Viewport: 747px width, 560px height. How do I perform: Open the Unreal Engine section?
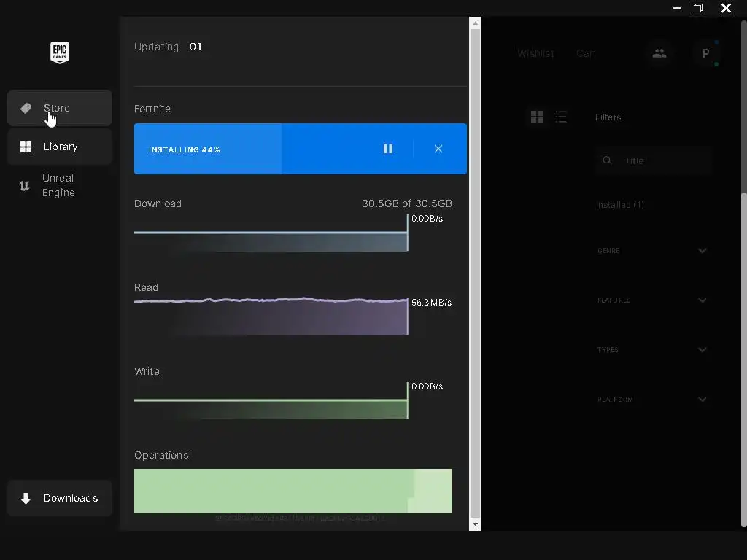pyautogui.click(x=60, y=185)
